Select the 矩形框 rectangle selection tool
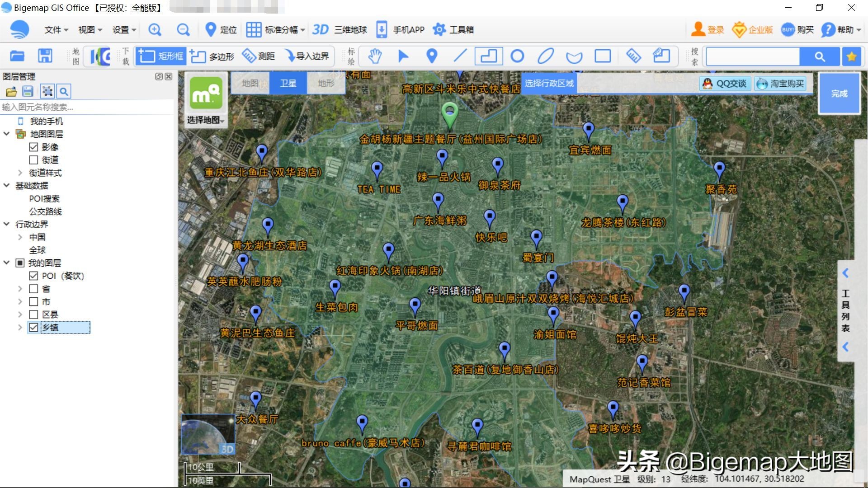The height and width of the screenshot is (488, 868). [160, 56]
